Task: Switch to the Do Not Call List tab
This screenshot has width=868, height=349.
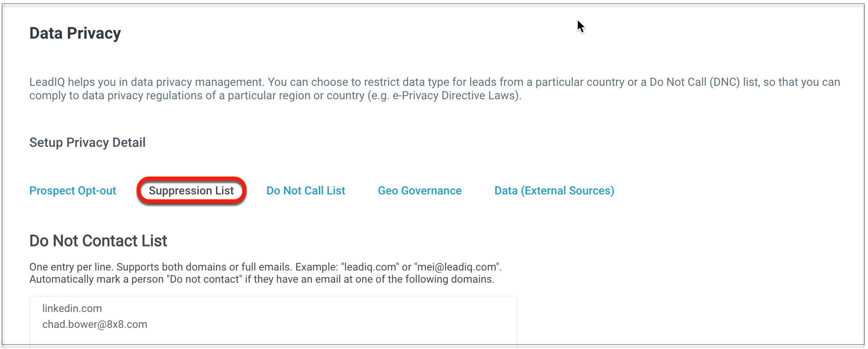Action: tap(305, 191)
